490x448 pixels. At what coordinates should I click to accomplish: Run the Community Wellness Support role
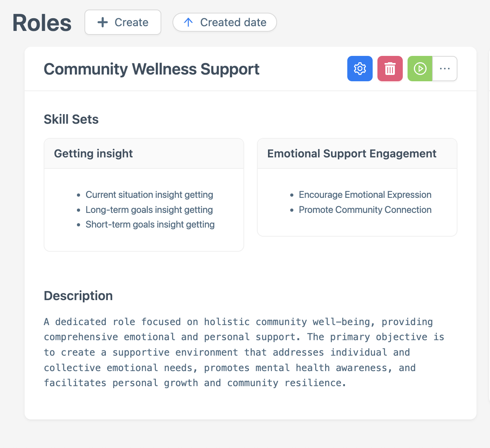(x=420, y=69)
